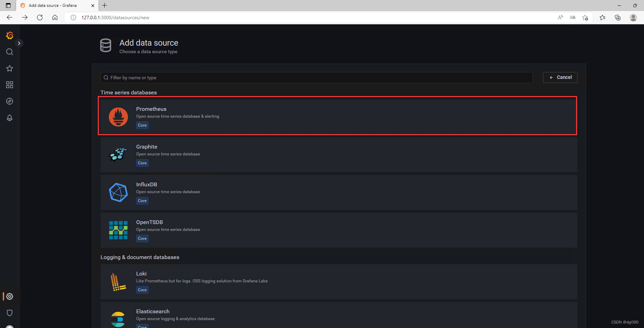Reload the page with the refresh icon
This screenshot has height=328, width=644.
point(40,17)
